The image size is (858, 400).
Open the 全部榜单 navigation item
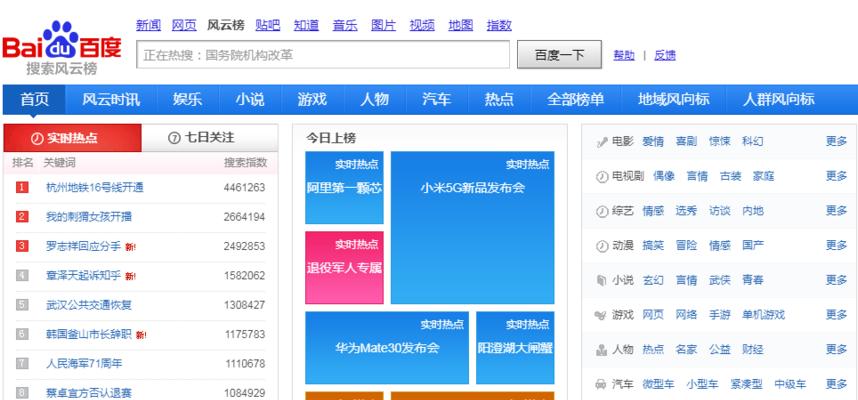(575, 99)
